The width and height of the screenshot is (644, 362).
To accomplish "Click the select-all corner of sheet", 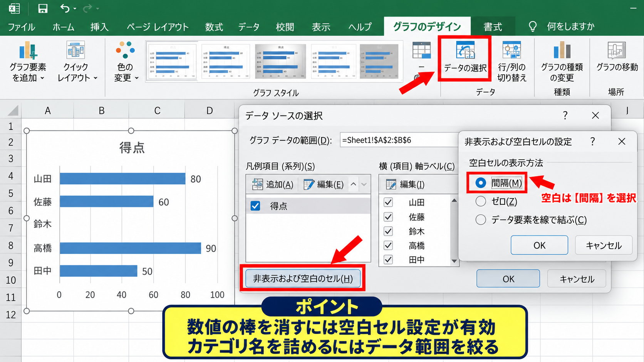I will coord(13,111).
